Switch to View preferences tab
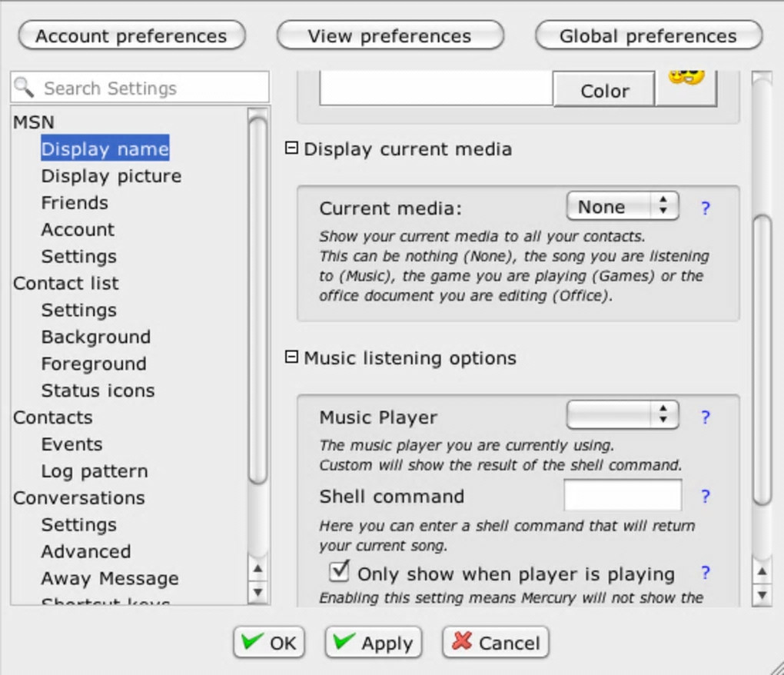 tap(390, 35)
